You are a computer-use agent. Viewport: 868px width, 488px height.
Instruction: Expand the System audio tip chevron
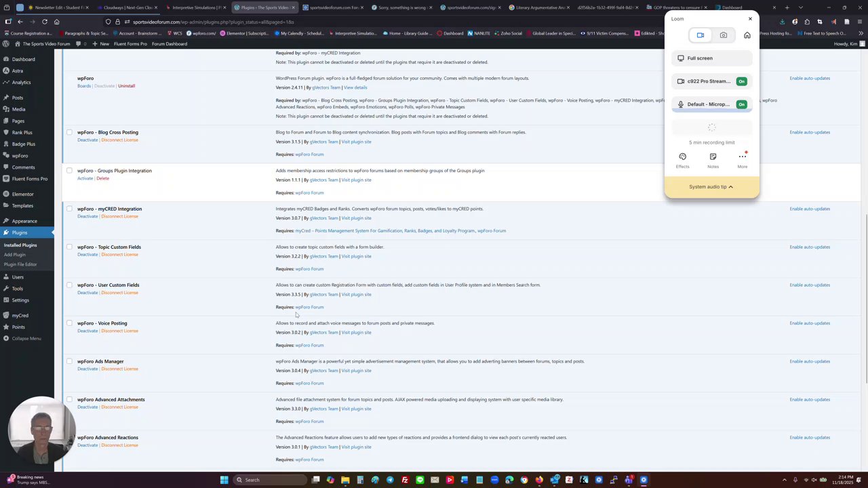tap(730, 187)
